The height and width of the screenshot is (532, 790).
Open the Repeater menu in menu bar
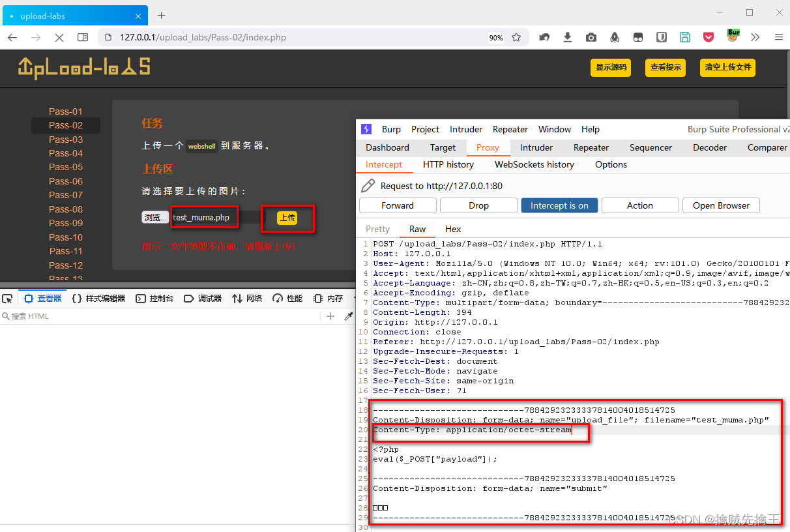tap(510, 129)
